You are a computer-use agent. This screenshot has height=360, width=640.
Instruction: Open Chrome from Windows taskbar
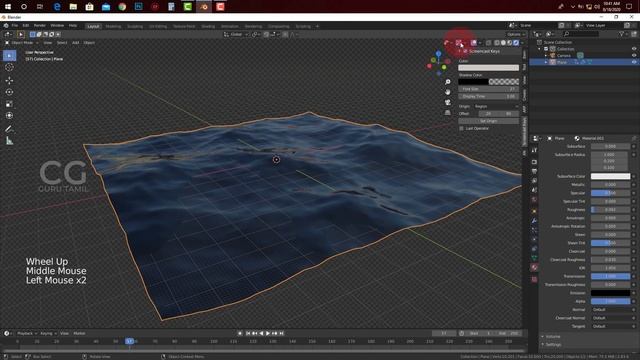pyautogui.click(x=122, y=7)
